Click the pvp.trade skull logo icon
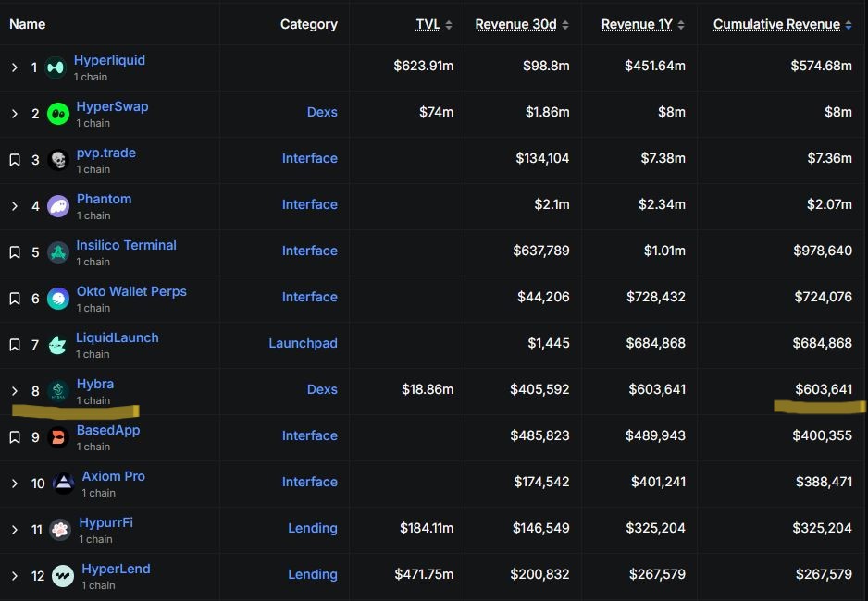The width and height of the screenshot is (868, 601). tap(58, 160)
